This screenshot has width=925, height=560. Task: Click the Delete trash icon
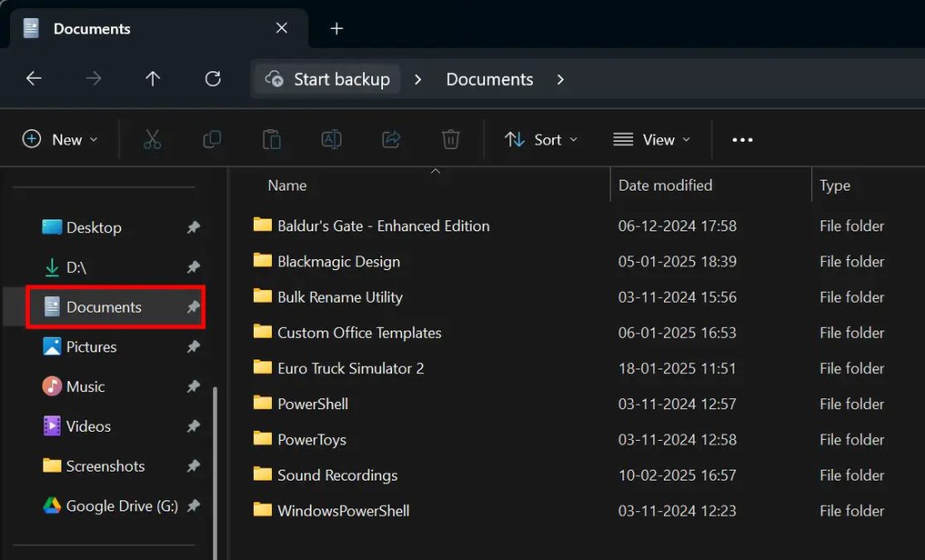click(451, 140)
